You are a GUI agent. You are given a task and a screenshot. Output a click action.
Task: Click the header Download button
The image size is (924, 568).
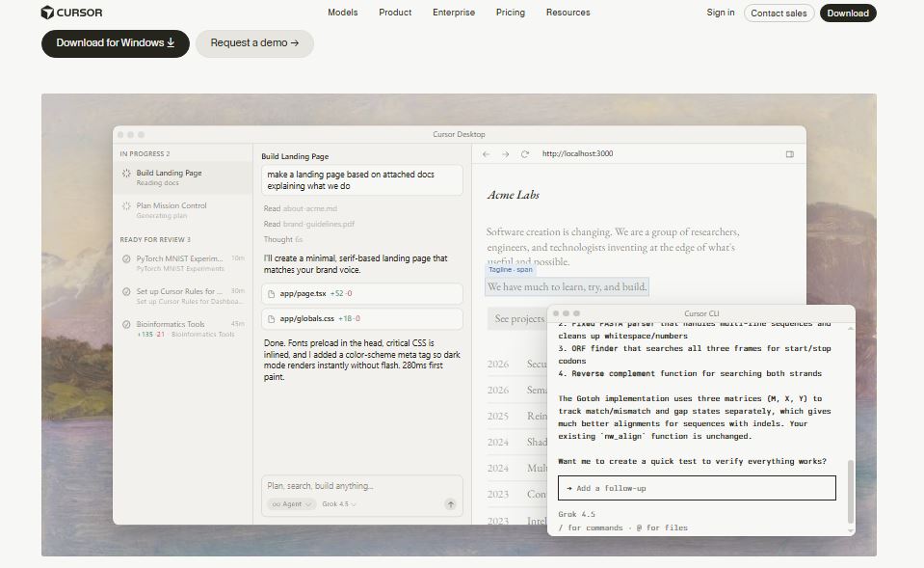click(847, 13)
